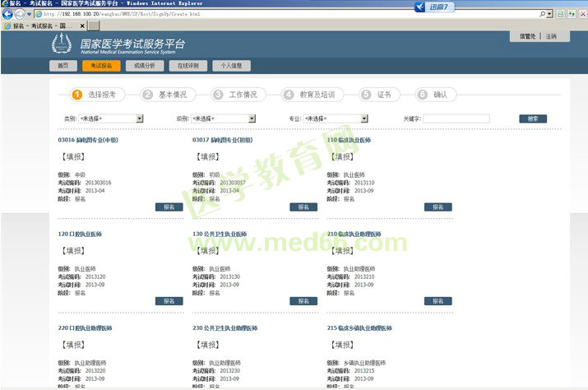Click the browser Forward arrow button
This screenshot has height=390, width=588.
pos(19,14)
